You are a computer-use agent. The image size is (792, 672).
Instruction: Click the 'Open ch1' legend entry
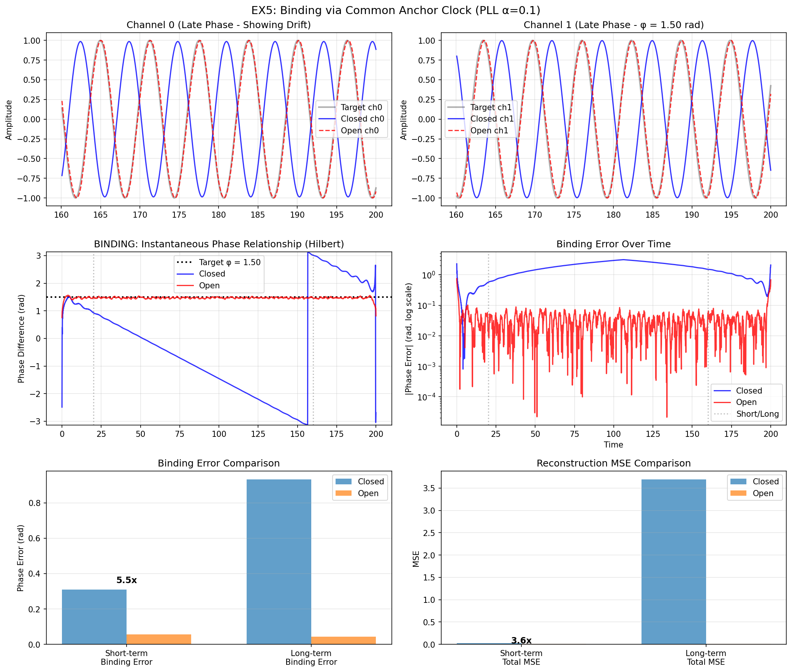click(x=489, y=131)
